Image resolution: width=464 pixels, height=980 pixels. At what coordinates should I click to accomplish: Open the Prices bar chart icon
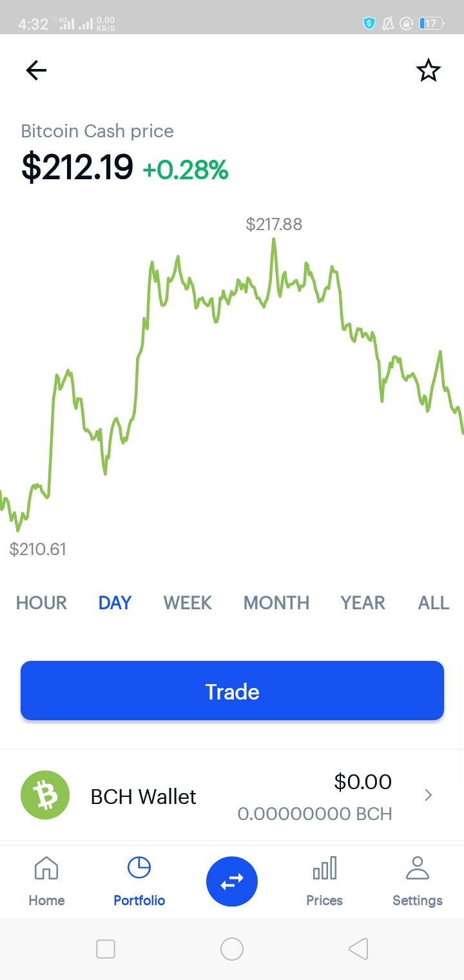(x=324, y=868)
